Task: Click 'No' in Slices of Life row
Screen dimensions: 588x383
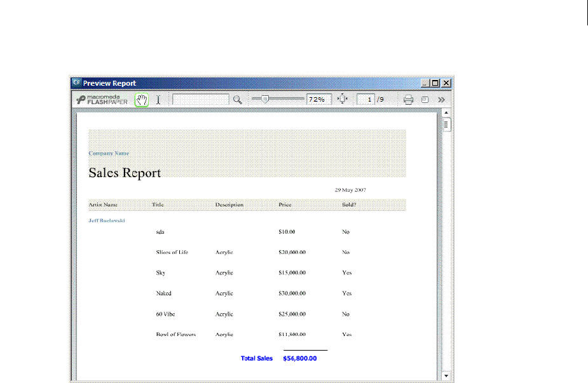Action: click(x=346, y=252)
